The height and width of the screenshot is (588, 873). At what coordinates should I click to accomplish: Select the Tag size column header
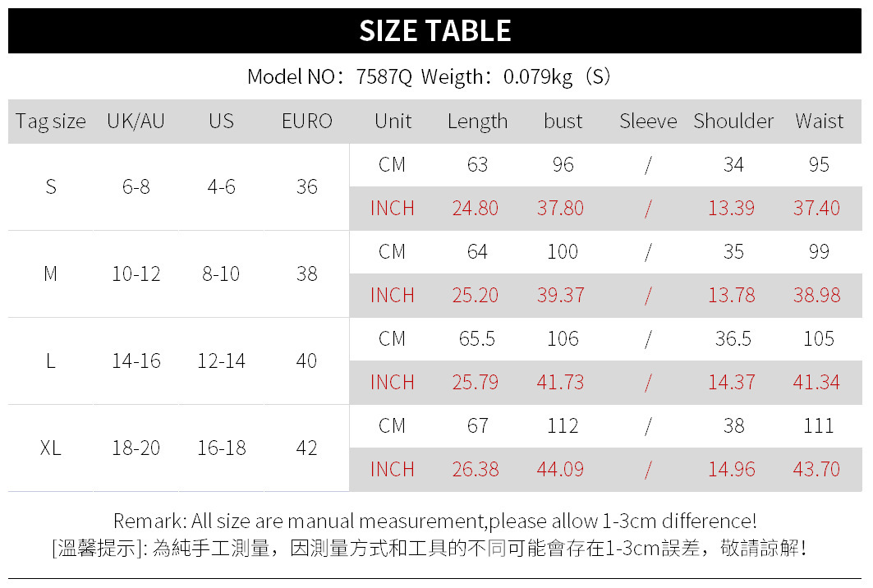[x=51, y=122]
